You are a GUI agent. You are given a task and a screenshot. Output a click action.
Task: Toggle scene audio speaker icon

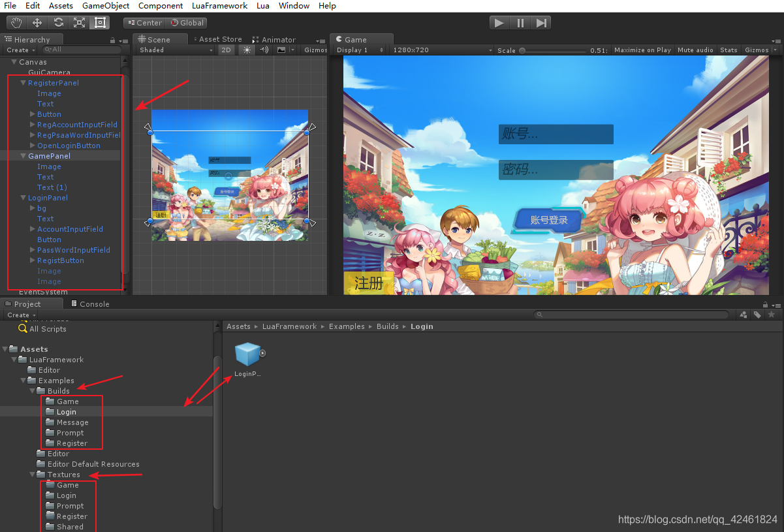tap(264, 50)
